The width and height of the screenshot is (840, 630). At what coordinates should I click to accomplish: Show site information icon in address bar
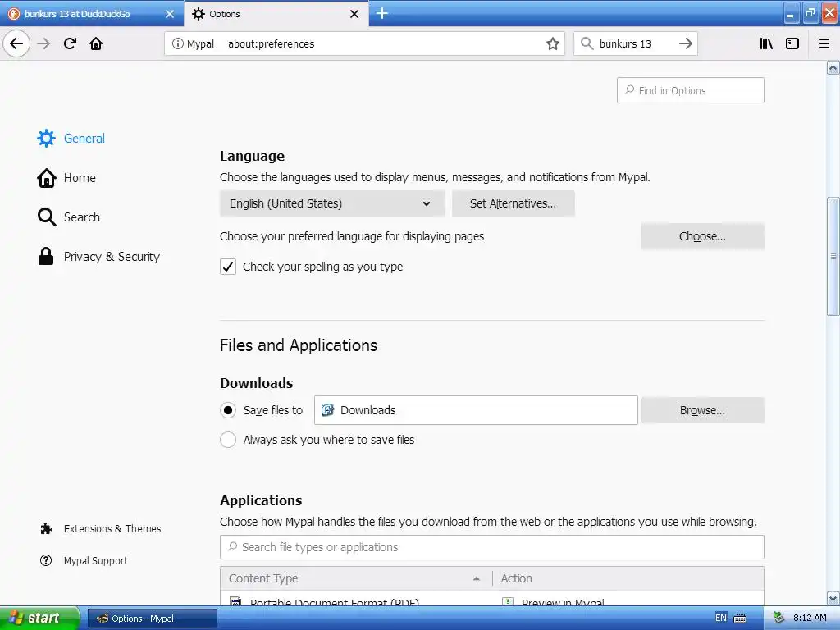[177, 44]
